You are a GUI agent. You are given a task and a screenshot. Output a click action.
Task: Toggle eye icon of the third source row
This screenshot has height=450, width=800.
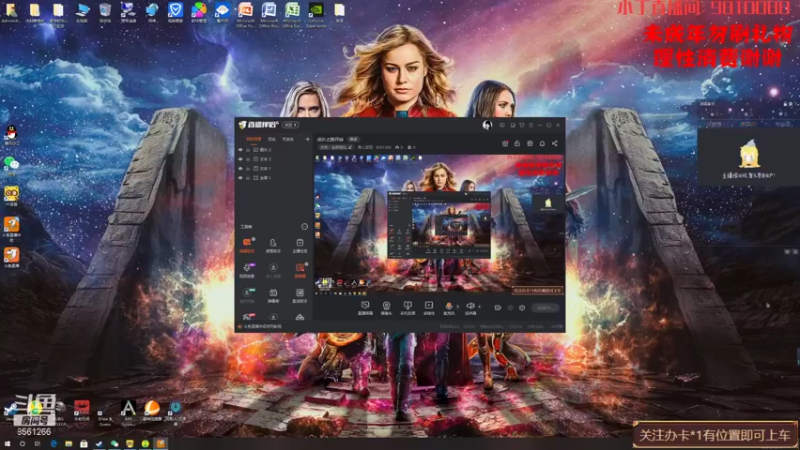tap(240, 168)
